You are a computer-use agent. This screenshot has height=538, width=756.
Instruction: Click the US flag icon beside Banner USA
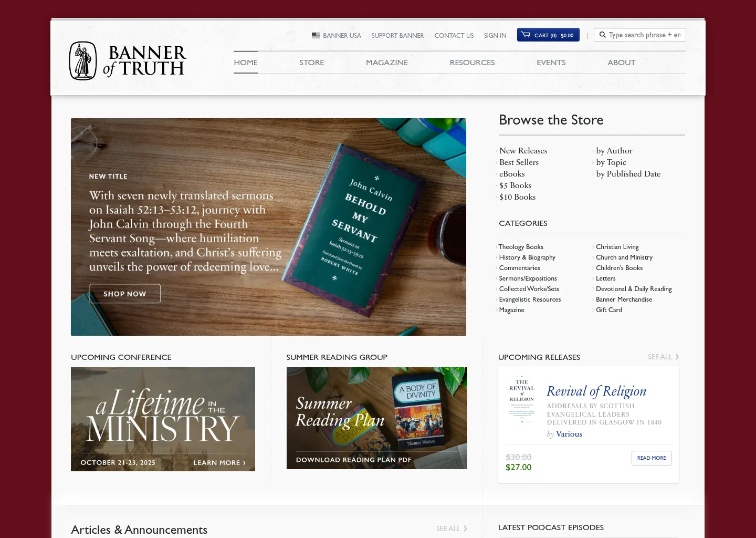tap(316, 35)
